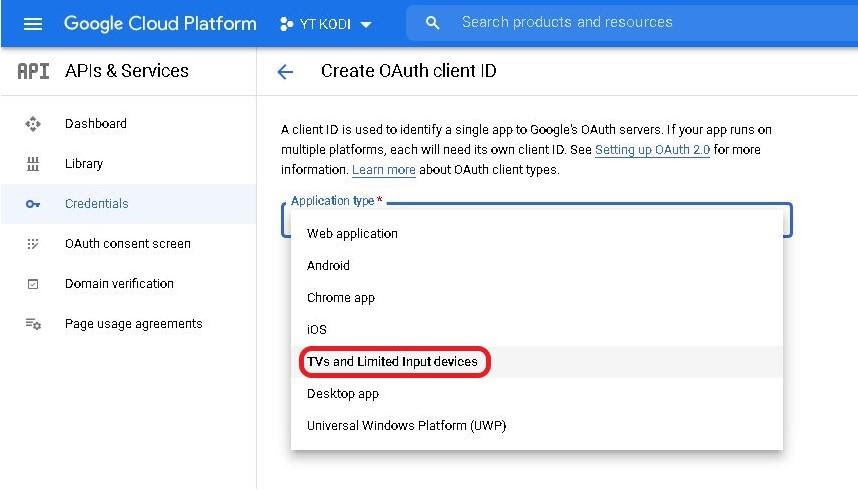The height and width of the screenshot is (490, 858).
Task: Select Desktop app option
Action: pyautogui.click(x=537, y=394)
